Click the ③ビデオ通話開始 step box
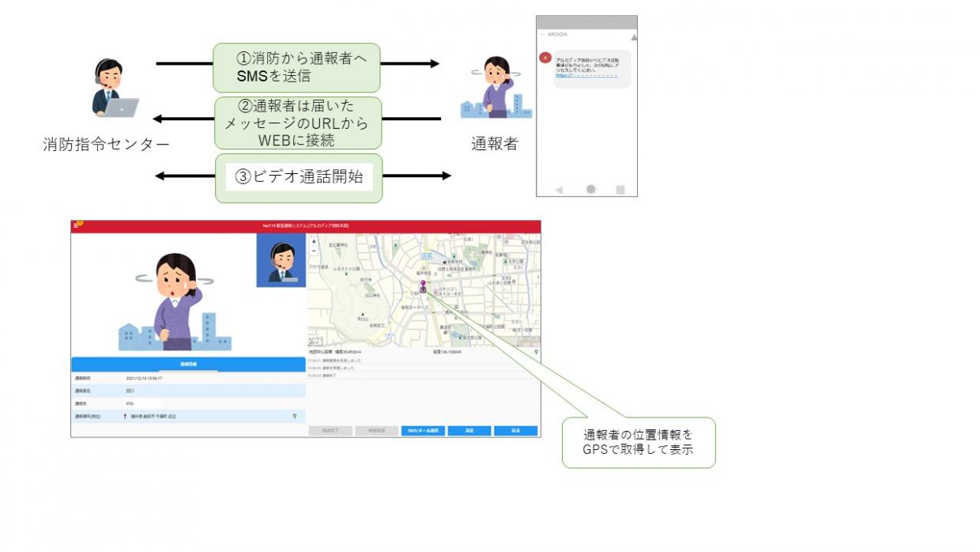 click(x=298, y=177)
